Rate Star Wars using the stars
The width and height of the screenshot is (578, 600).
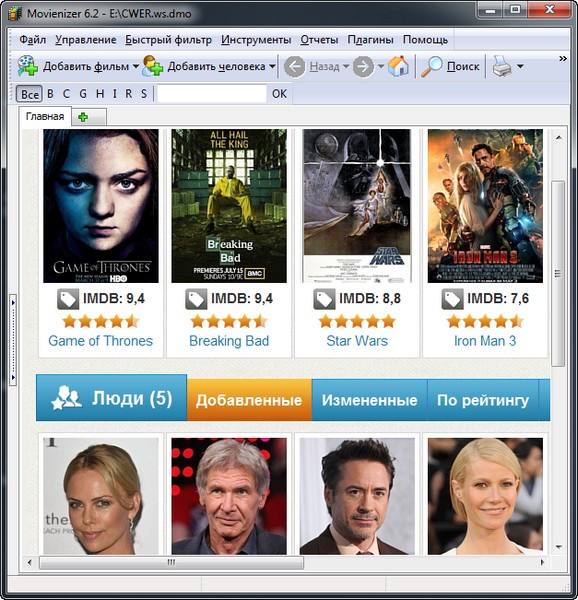pyautogui.click(x=357, y=321)
